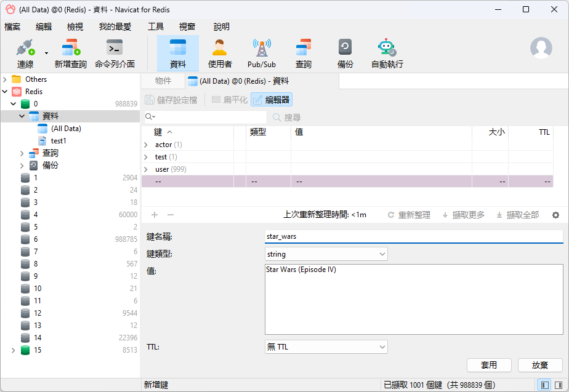Click the 套用 apply button

(x=489, y=365)
